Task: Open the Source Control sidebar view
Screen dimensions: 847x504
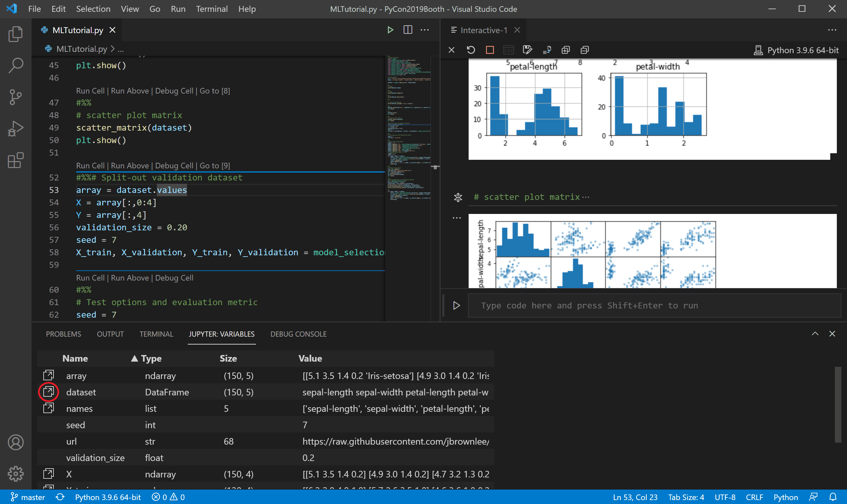Action: pos(15,97)
